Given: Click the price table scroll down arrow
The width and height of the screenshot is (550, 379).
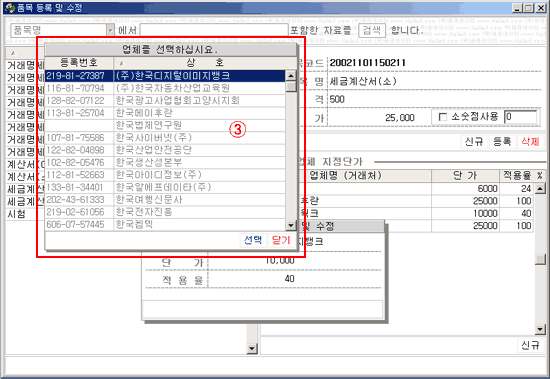Looking at the screenshot, I should (540, 329).
